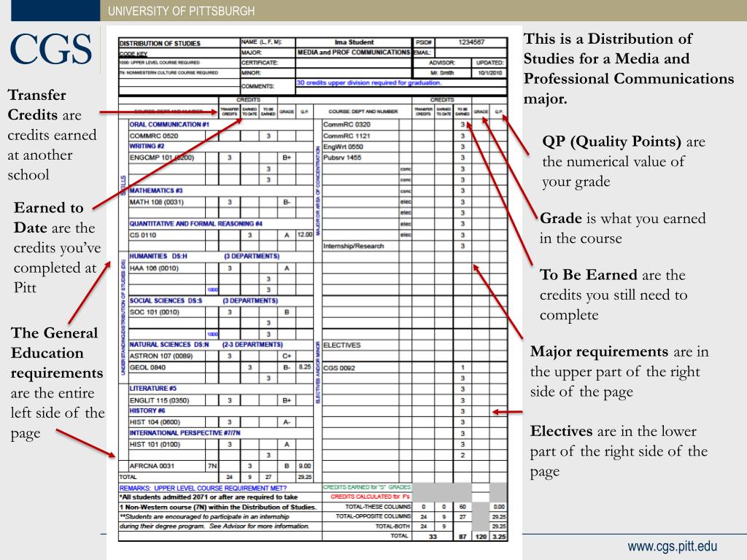Select the PSID number 1234567

[471, 42]
